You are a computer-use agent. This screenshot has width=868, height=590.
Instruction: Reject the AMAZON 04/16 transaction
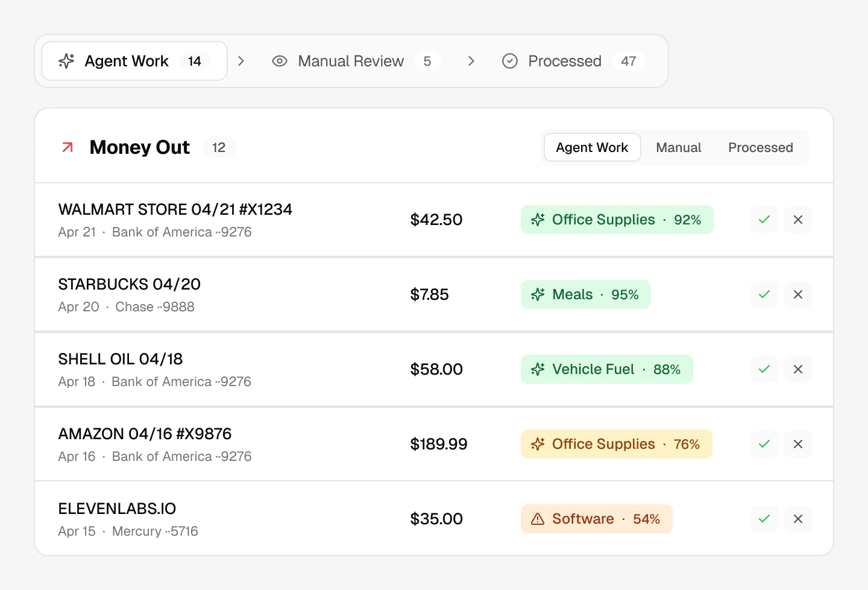[x=798, y=444]
